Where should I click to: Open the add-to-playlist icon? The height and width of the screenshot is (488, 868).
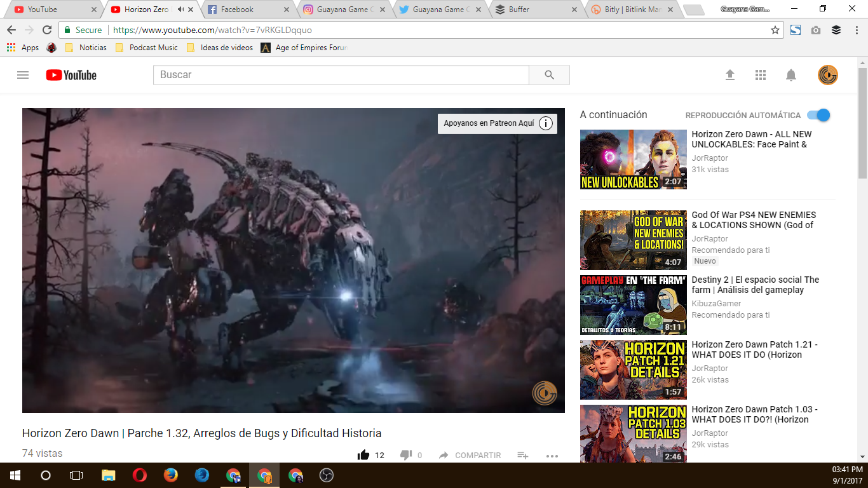coord(522,455)
